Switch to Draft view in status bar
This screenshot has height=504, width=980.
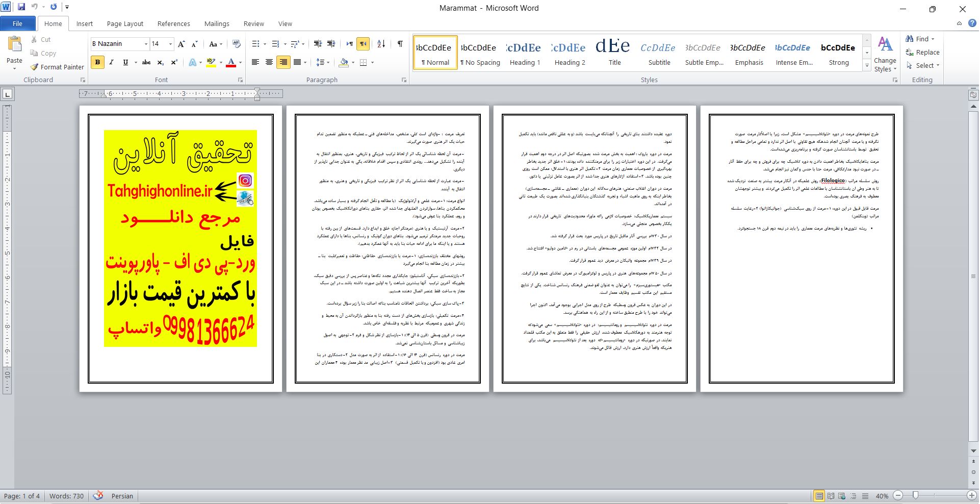click(x=865, y=496)
